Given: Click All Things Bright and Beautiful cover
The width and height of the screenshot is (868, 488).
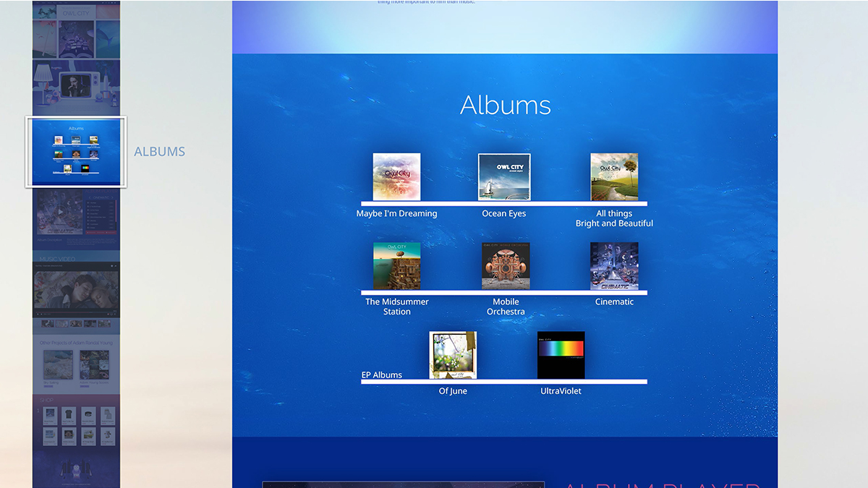Looking at the screenshot, I should click(614, 176).
